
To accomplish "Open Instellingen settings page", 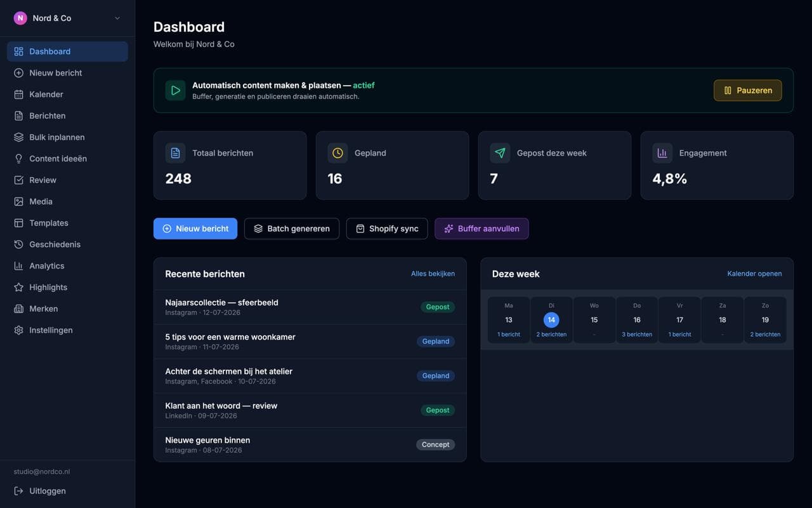I will pos(67,330).
